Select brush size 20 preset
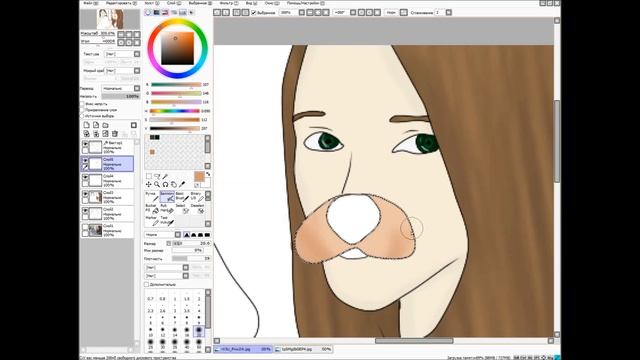The width and height of the screenshot is (640, 360). click(199, 330)
